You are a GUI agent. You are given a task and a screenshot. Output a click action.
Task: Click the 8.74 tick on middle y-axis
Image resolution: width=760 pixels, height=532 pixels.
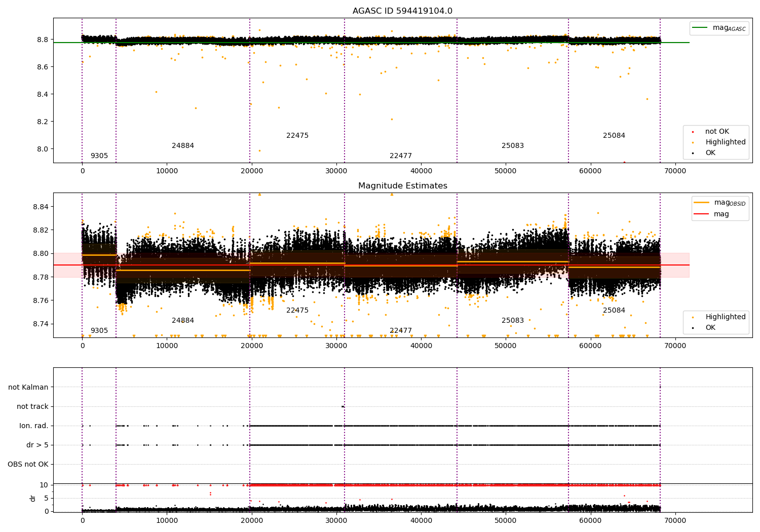pyautogui.click(x=41, y=324)
